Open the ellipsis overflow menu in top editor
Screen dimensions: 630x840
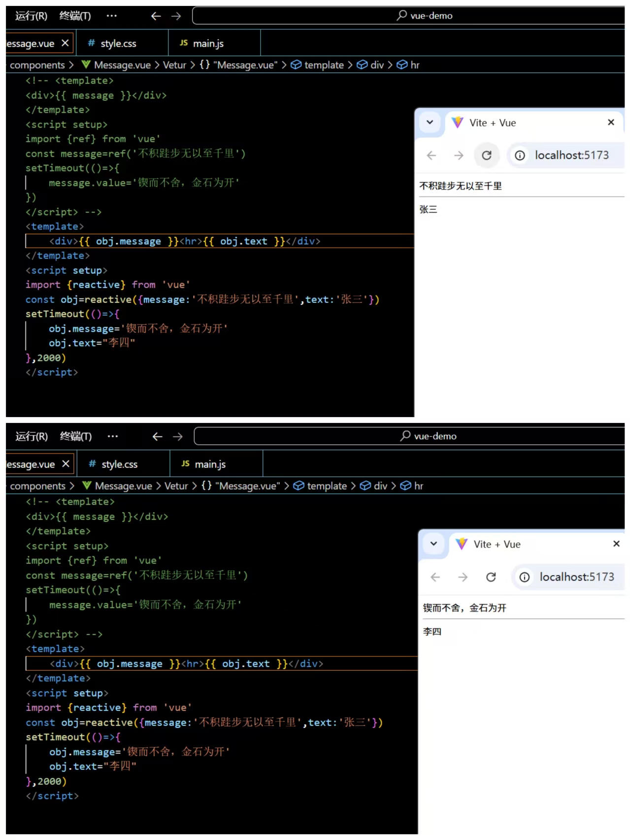112,16
